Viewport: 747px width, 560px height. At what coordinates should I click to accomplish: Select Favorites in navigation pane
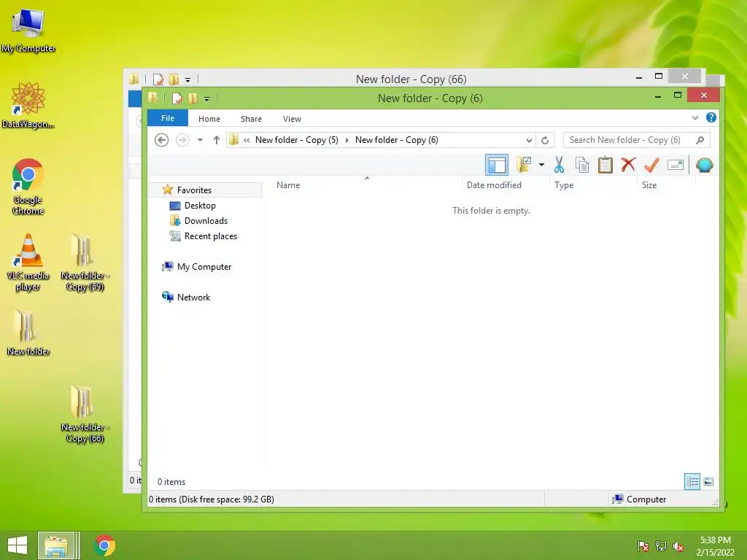point(194,190)
